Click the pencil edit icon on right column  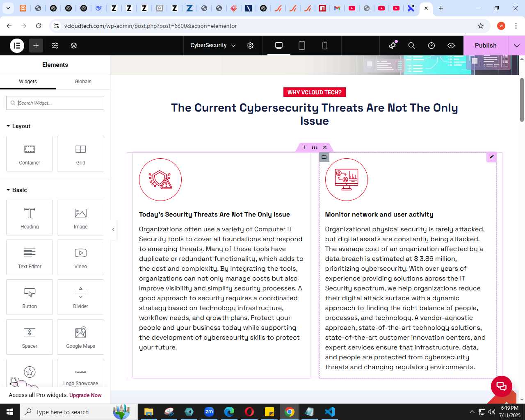491,157
